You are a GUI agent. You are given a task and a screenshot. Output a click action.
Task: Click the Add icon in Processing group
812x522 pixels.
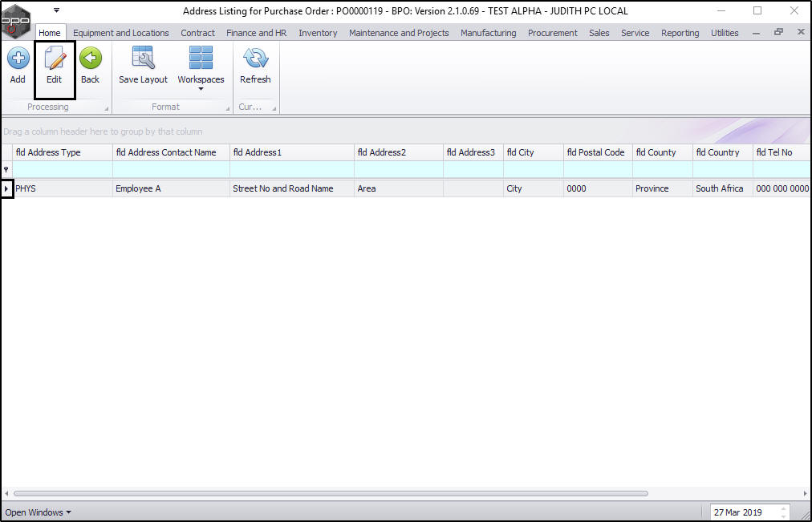[18, 58]
